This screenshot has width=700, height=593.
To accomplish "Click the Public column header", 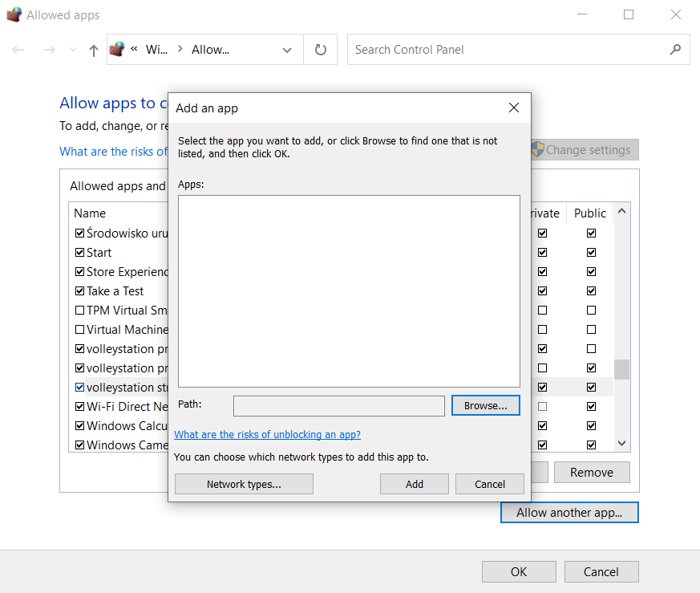I will coord(590,213).
